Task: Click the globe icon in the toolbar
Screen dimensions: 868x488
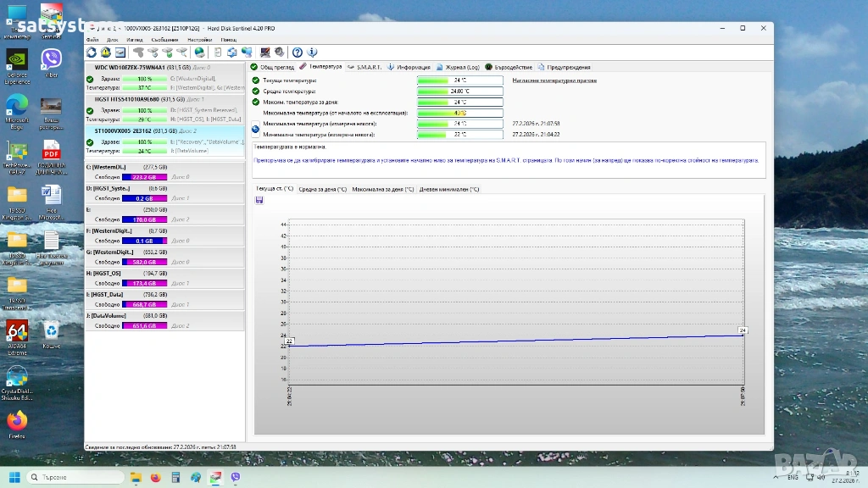Action: click(x=199, y=53)
